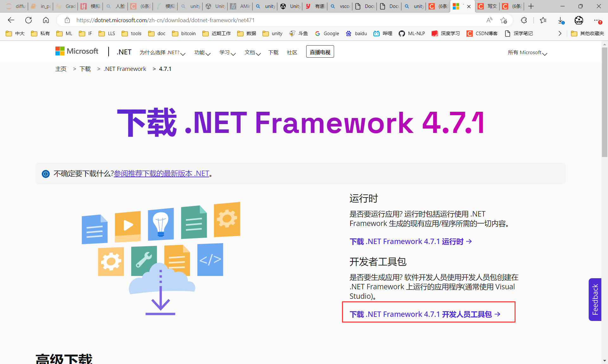This screenshot has height=364, width=608.
Task: Click the info icon in the notice banner
Action: 46,174
